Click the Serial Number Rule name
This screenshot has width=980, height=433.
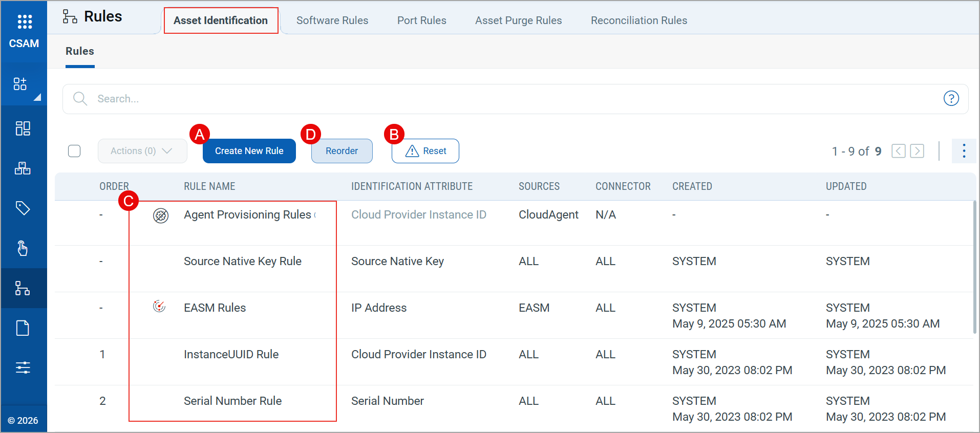click(x=233, y=401)
